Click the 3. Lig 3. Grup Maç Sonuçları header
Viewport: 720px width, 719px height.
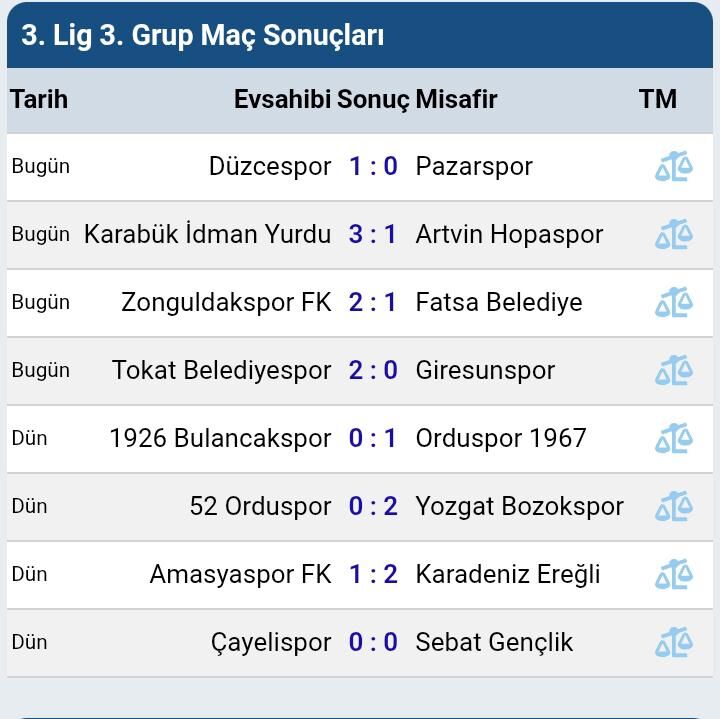pos(203,35)
